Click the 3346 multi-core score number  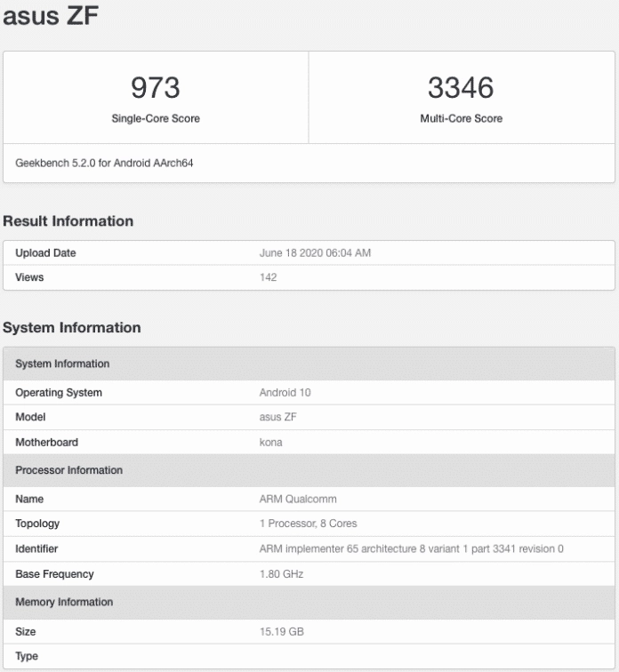click(x=461, y=88)
